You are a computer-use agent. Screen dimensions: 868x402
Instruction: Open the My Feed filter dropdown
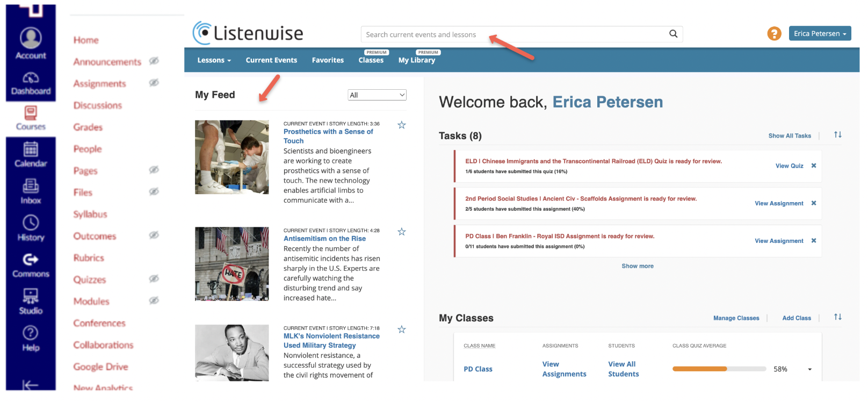click(377, 95)
